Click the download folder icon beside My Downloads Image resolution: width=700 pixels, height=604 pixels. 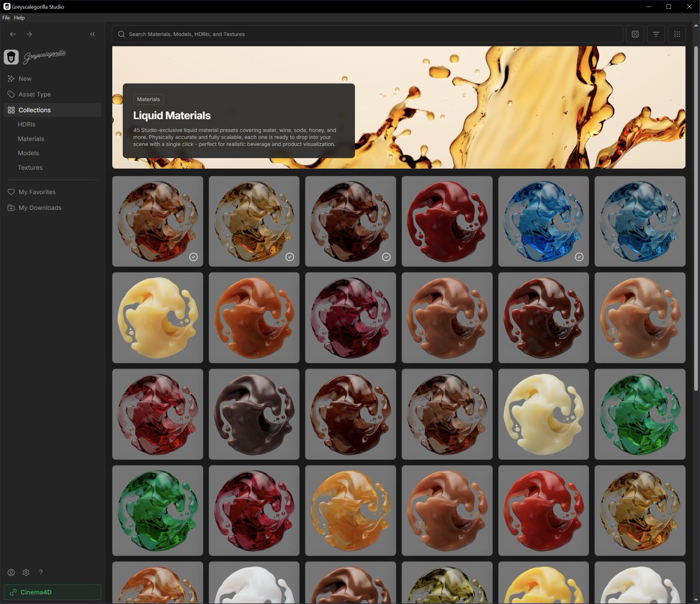(x=11, y=208)
